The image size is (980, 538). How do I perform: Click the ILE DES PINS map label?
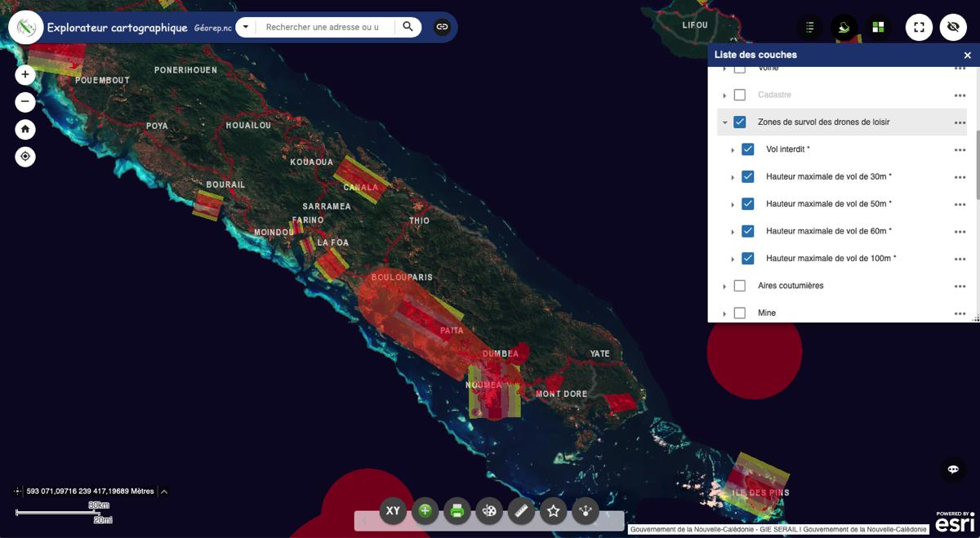(760, 493)
